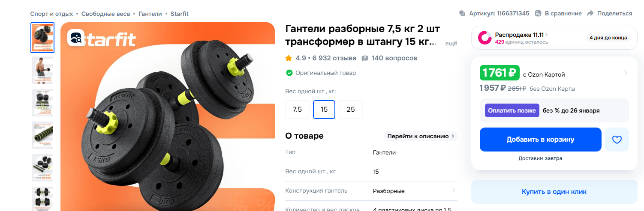Click Купить в один клик button
The height and width of the screenshot is (211, 644).
[x=554, y=192]
